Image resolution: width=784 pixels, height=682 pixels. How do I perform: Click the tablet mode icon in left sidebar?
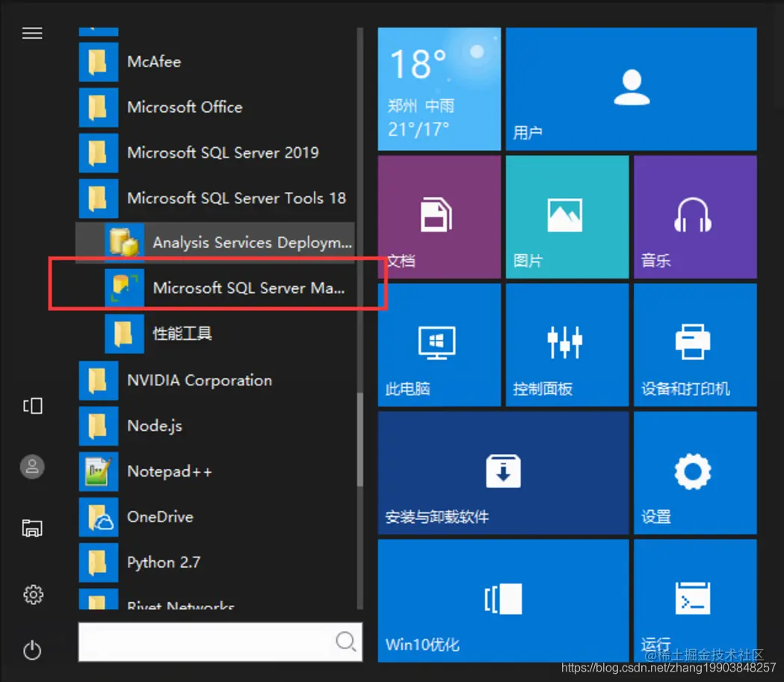(x=32, y=406)
